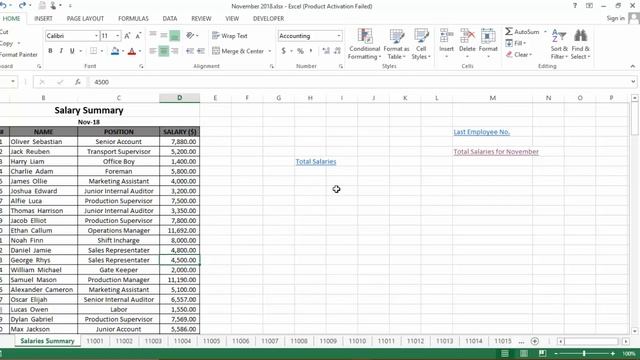Toggle Bold formatting

pyautogui.click(x=50, y=51)
